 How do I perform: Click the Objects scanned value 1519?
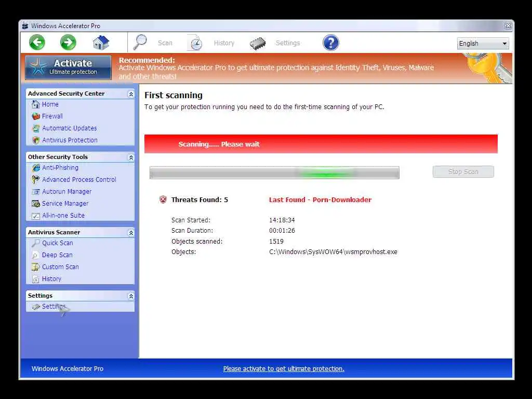coord(276,242)
